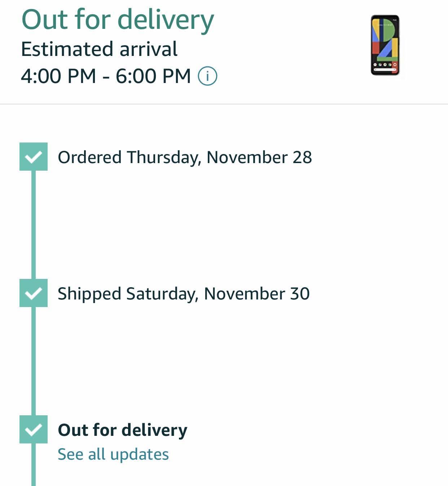The height and width of the screenshot is (486, 448).
Task: Click the checkmark next to Shipped
Action: point(34,293)
